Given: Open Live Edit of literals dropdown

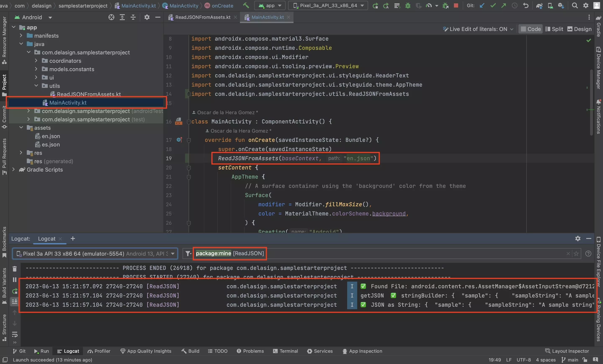Looking at the screenshot, I should click(x=478, y=29).
